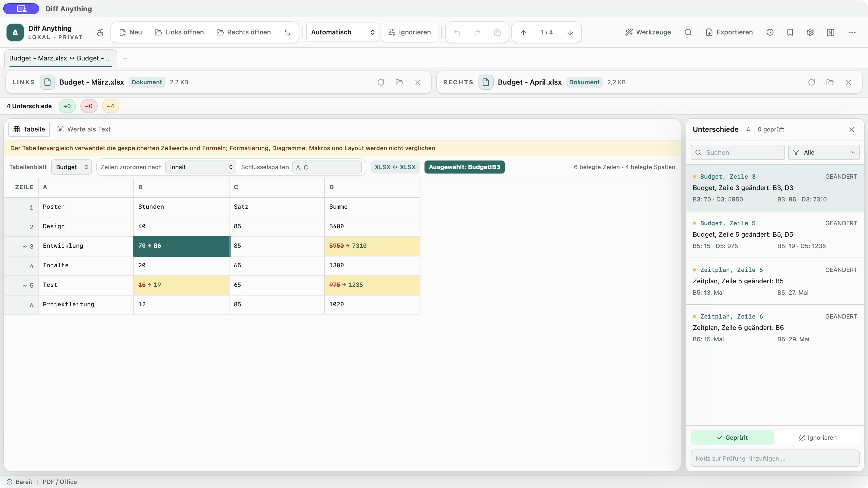Close the Unterschiede panel

tap(851, 130)
